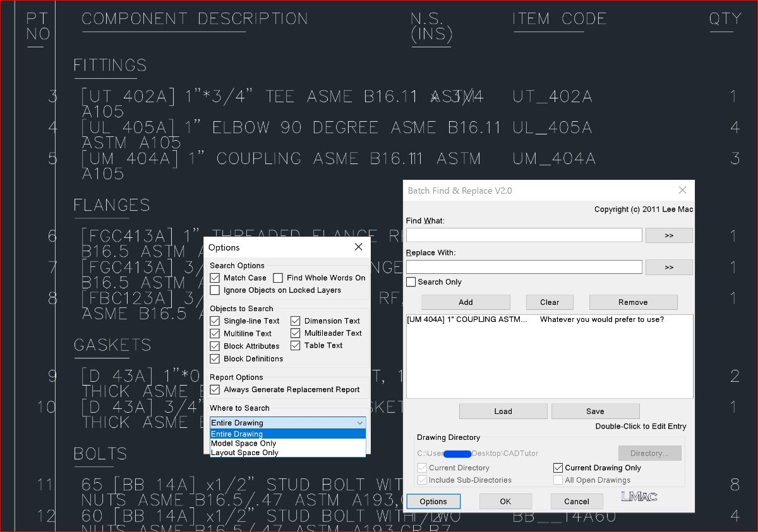Check Ignore Objects on Locked Layers
Screen dimensions: 758x532
tap(215, 290)
